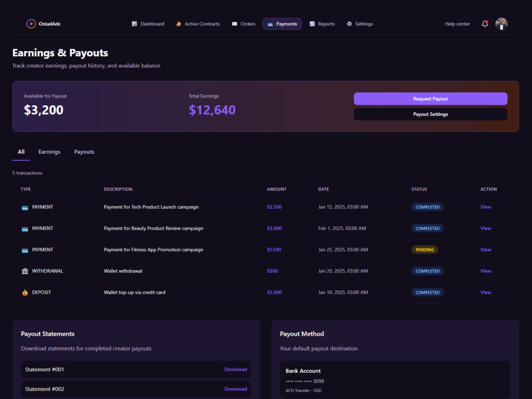Screen dimensions: 532x399
Task: Click card icon of Tech Product Launch payment
Action: [x=25, y=207]
